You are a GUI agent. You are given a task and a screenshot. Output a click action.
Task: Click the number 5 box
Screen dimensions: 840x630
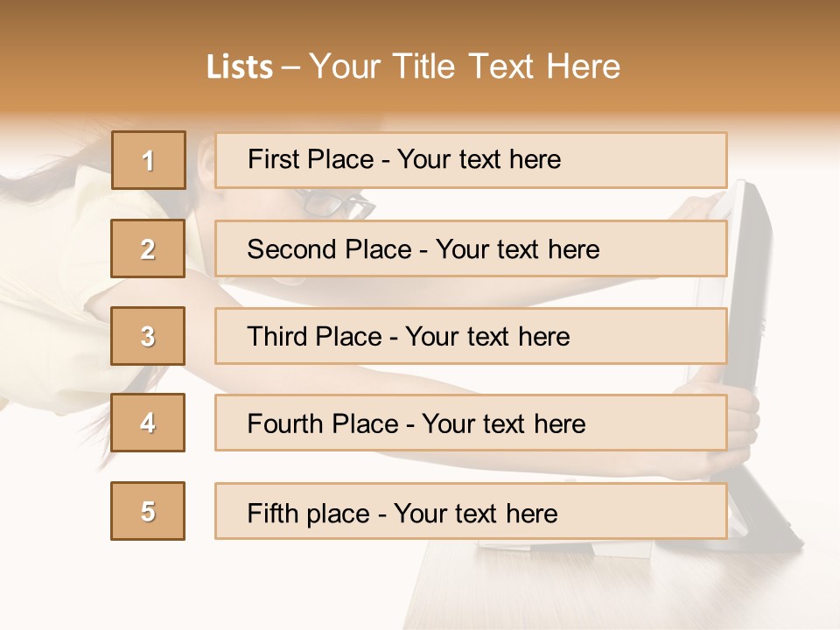coord(148,511)
